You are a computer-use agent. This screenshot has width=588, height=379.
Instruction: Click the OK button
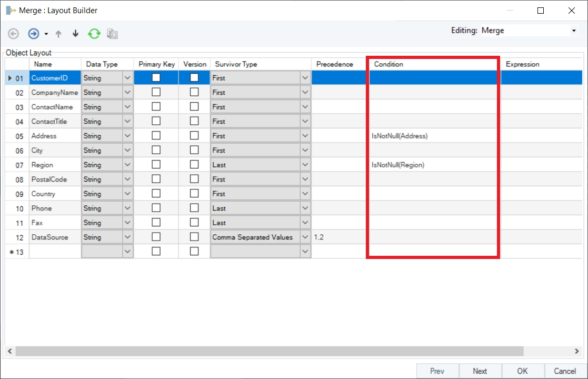(x=522, y=371)
